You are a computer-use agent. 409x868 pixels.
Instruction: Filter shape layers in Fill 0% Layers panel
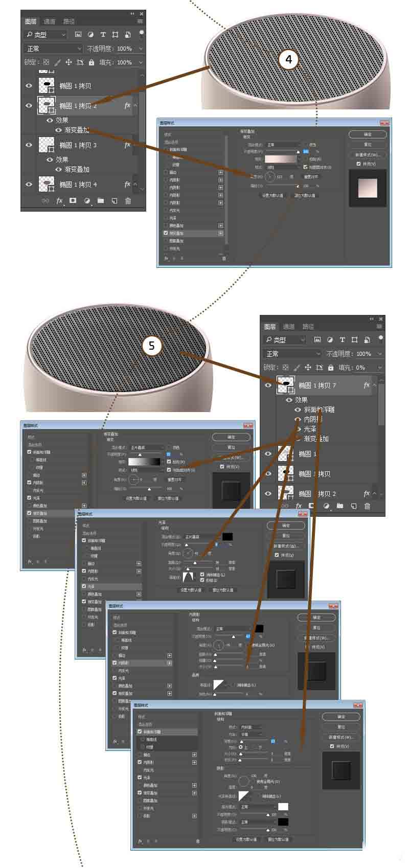354,339
